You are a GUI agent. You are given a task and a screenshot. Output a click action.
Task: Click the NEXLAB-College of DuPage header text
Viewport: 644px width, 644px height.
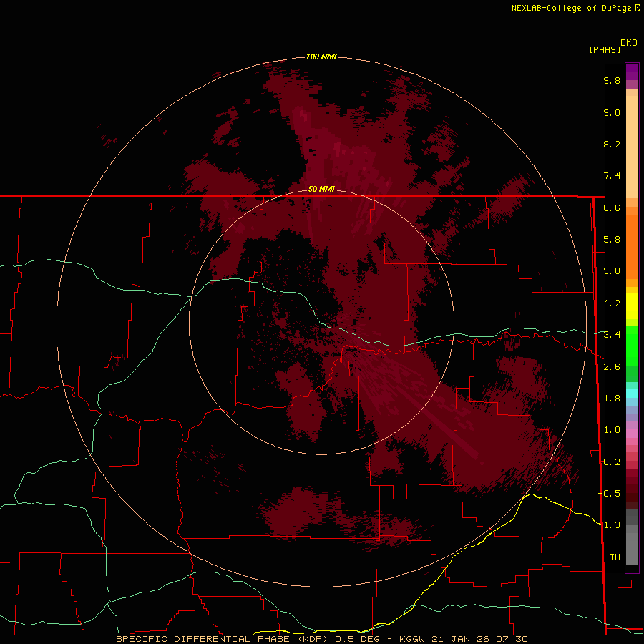[x=572, y=8]
